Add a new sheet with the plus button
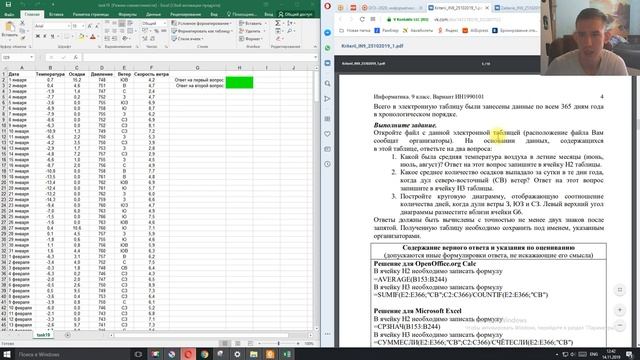Screen dimensions: 640x360 [x=68, y=335]
